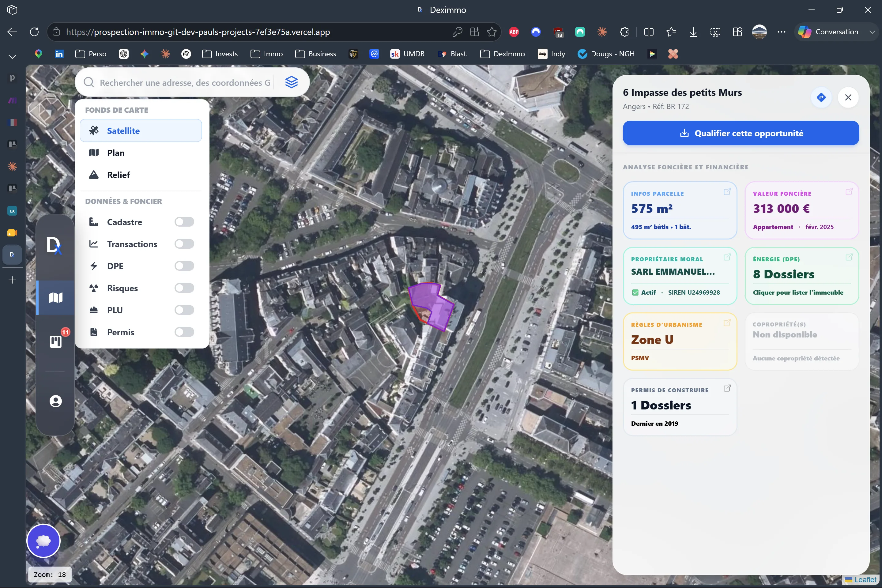Open external link on Valeur Foncière card
Screen dimensions: 882x588
pyautogui.click(x=849, y=192)
